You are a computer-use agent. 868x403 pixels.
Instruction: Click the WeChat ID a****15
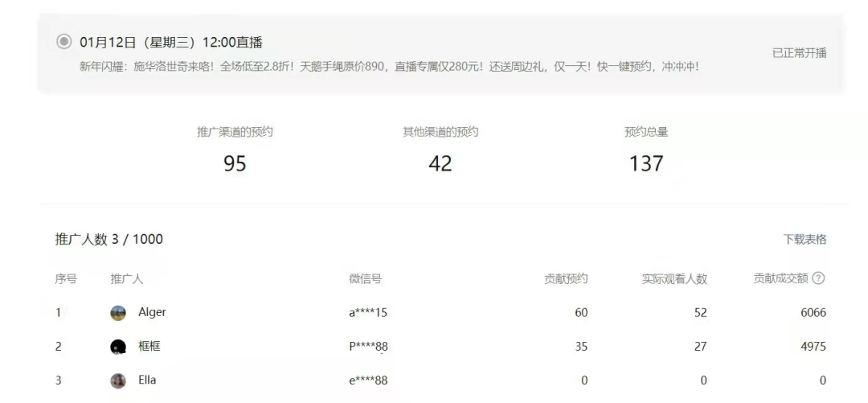click(x=368, y=313)
